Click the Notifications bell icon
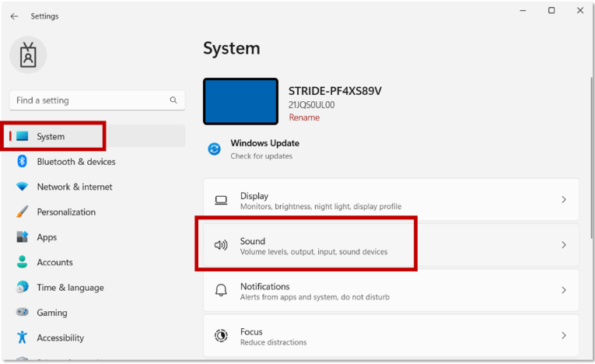The width and height of the screenshot is (595, 364). tap(221, 290)
